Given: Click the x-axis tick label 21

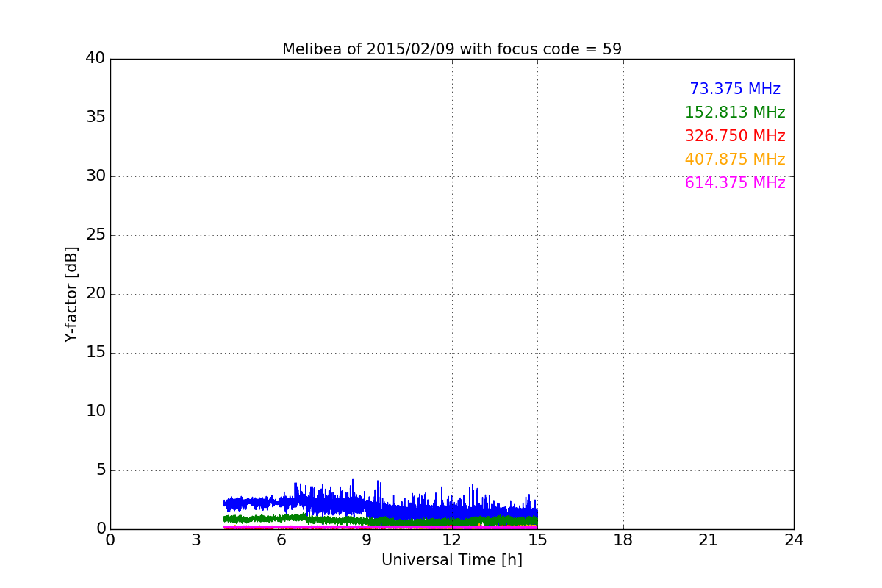Looking at the screenshot, I should tap(709, 540).
